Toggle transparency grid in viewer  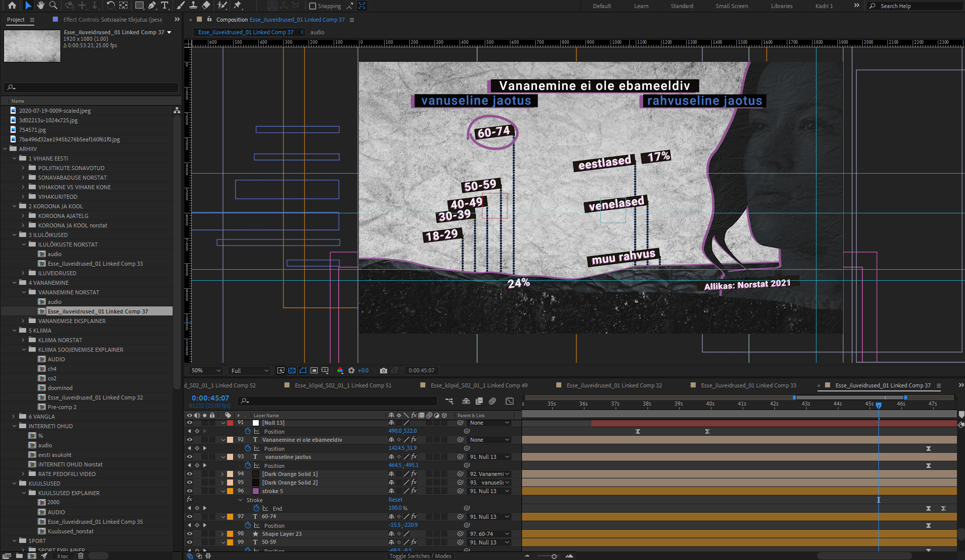click(x=292, y=371)
